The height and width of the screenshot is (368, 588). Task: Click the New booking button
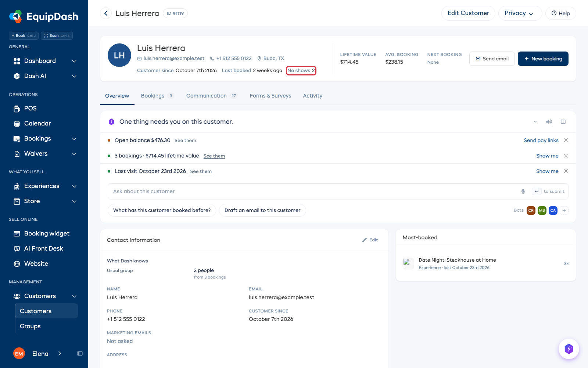tap(543, 59)
